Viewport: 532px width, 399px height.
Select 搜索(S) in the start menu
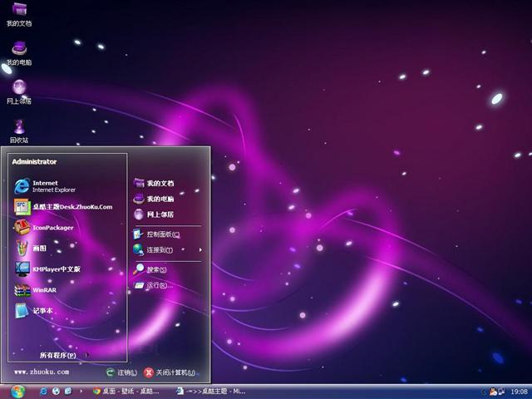[x=156, y=269]
